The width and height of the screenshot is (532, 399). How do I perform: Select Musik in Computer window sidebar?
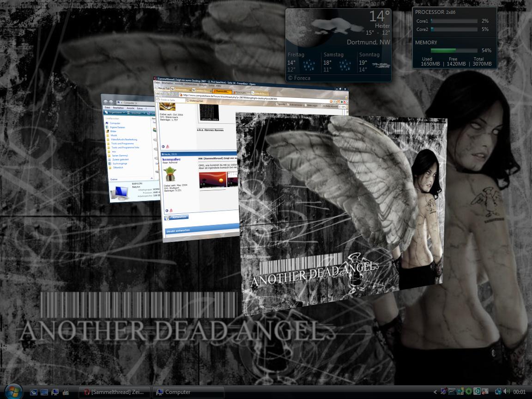tap(114, 135)
